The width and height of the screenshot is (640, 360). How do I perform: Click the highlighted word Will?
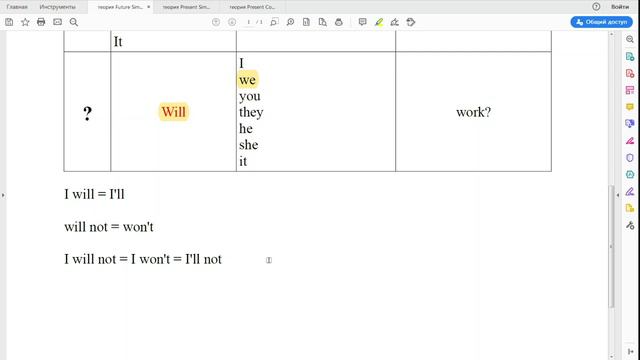pyautogui.click(x=173, y=112)
